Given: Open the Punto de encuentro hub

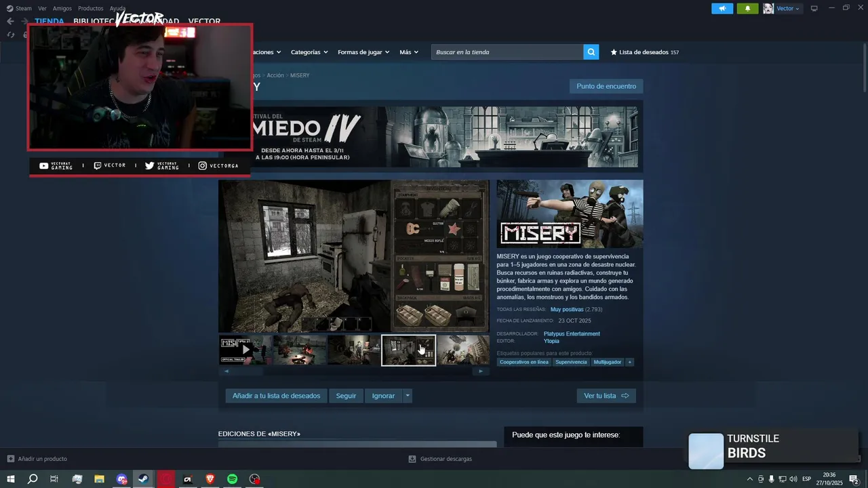Looking at the screenshot, I should point(606,86).
